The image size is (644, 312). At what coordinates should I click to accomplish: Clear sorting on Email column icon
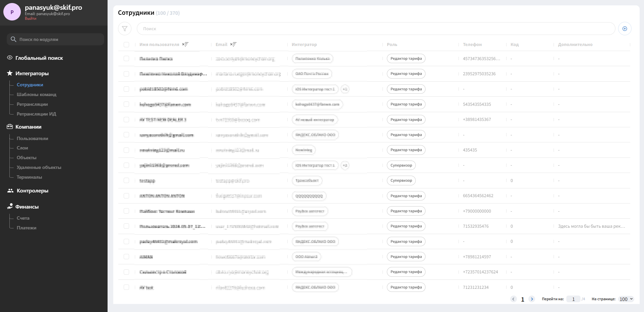pyautogui.click(x=233, y=44)
